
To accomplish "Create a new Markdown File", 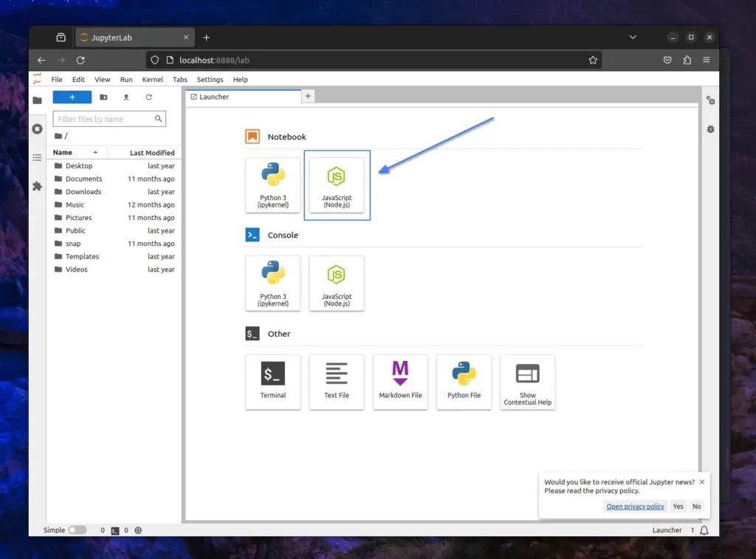I will click(x=400, y=382).
